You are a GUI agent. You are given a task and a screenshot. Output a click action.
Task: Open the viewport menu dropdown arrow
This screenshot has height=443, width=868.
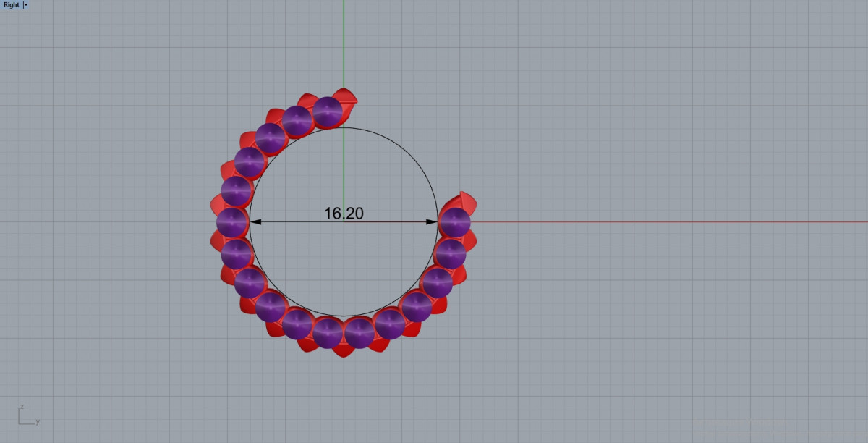pyautogui.click(x=26, y=4)
